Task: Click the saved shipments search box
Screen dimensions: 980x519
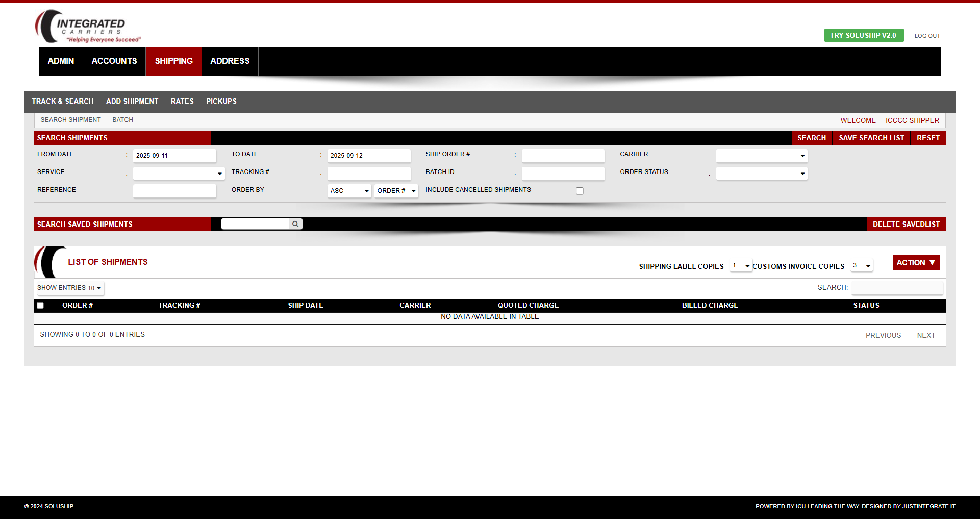Action: (x=256, y=224)
